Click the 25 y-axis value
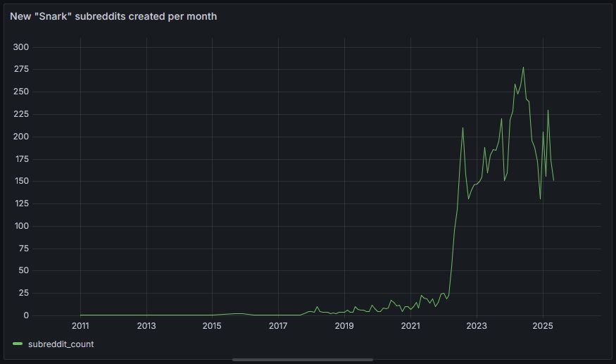 click(23, 293)
